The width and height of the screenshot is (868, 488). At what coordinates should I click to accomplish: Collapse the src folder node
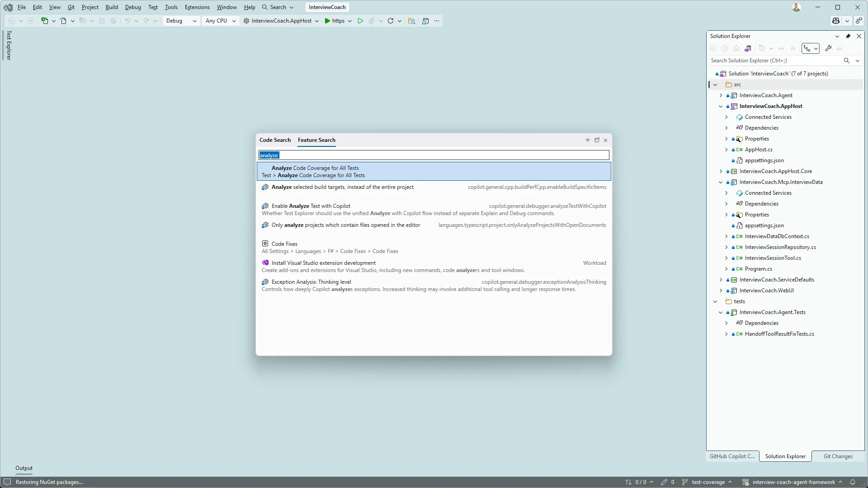pos(715,84)
